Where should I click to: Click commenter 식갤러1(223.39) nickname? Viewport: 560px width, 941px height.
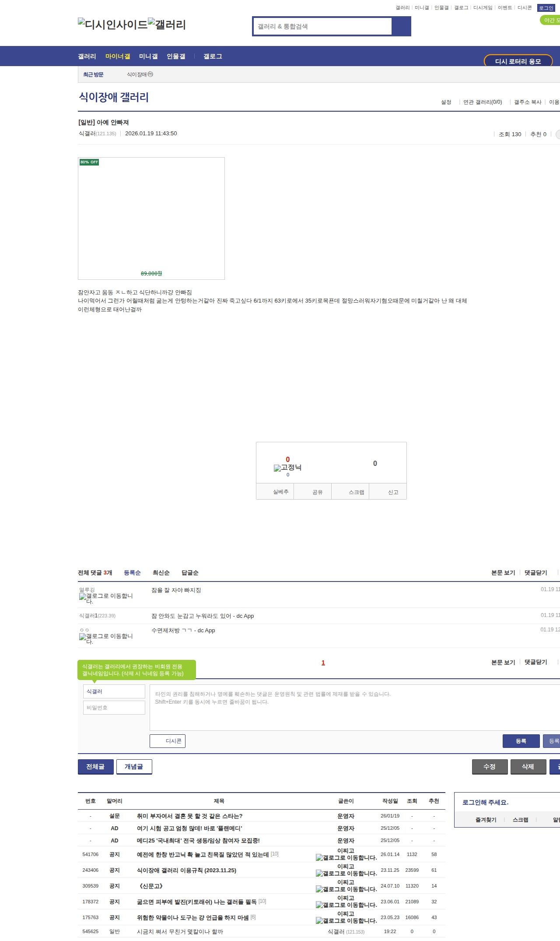97,616
